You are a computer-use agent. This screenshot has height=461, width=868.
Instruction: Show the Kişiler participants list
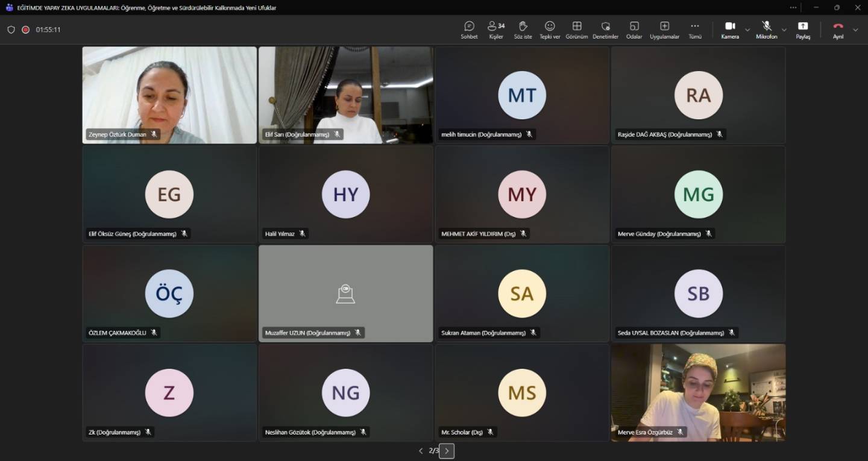[x=496, y=30]
